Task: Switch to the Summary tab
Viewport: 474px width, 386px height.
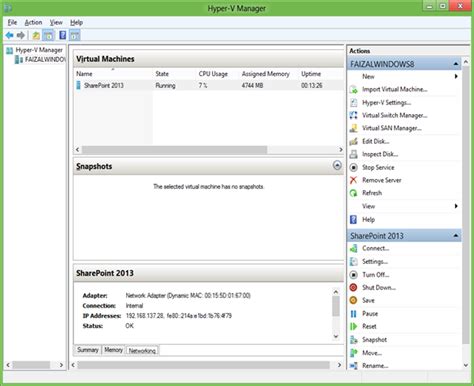Action: [88, 350]
